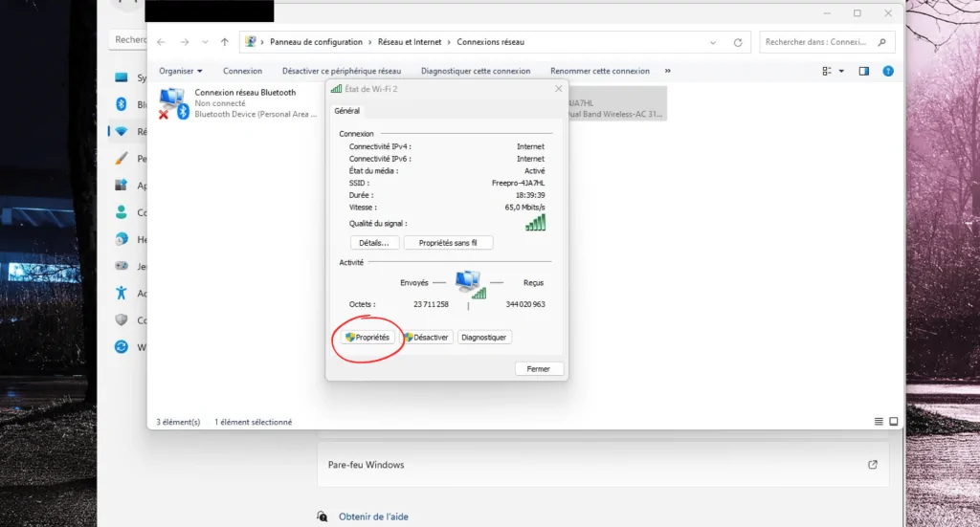The width and height of the screenshot is (980, 527).
Task: Open the recent locations chevron
Action: coord(205,42)
